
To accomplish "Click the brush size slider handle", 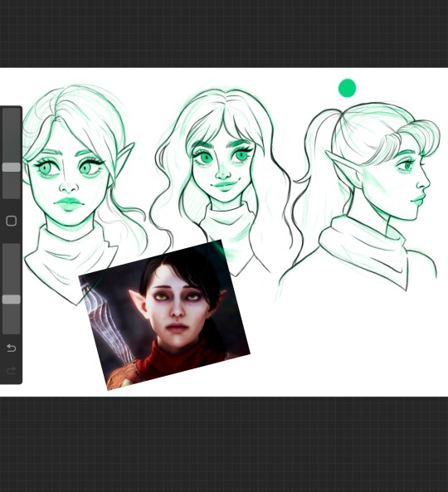I will pos(12,167).
